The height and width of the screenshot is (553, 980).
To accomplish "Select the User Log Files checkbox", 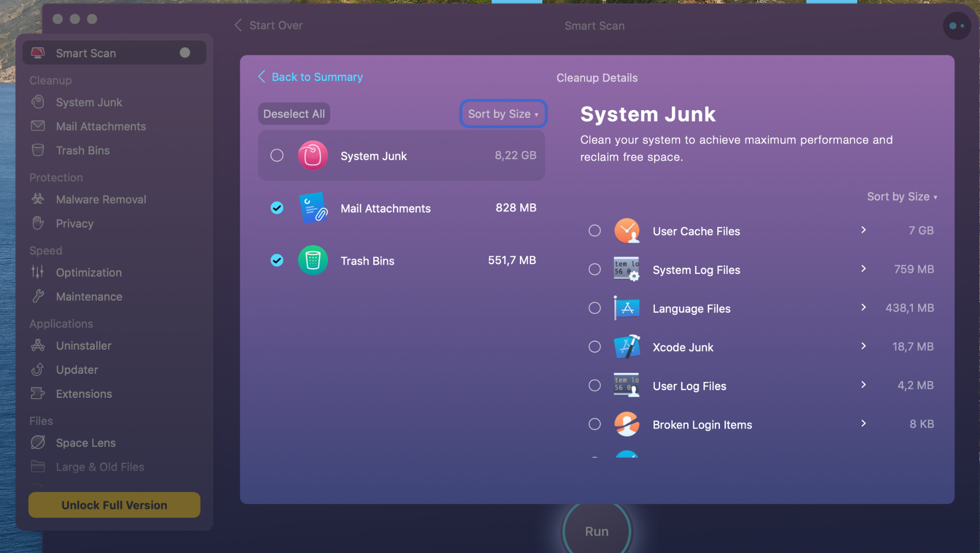I will (594, 385).
